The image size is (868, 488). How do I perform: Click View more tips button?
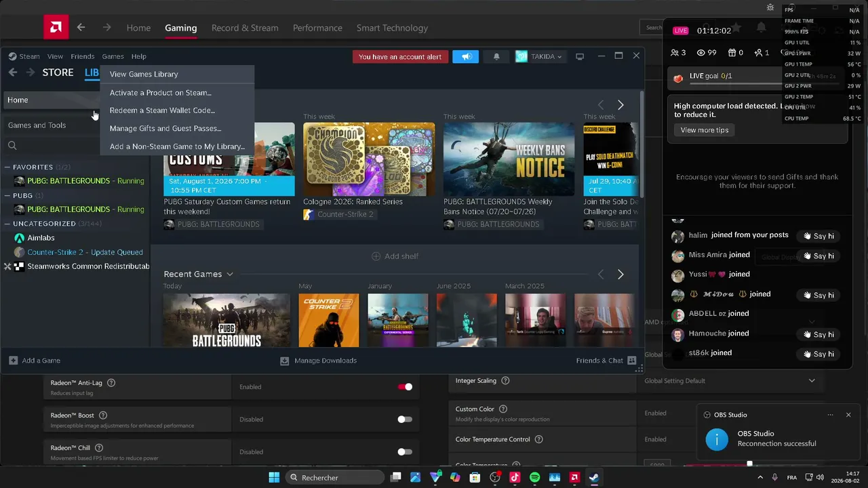[x=705, y=130]
